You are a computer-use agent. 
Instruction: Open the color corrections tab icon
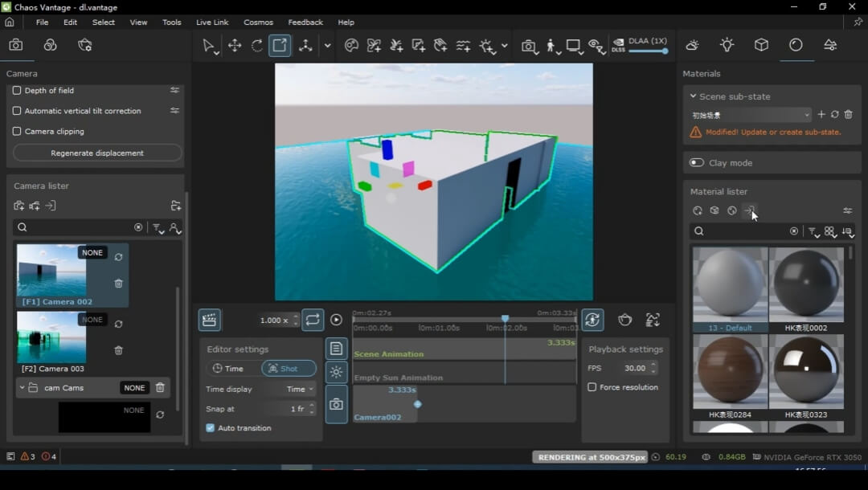[51, 45]
